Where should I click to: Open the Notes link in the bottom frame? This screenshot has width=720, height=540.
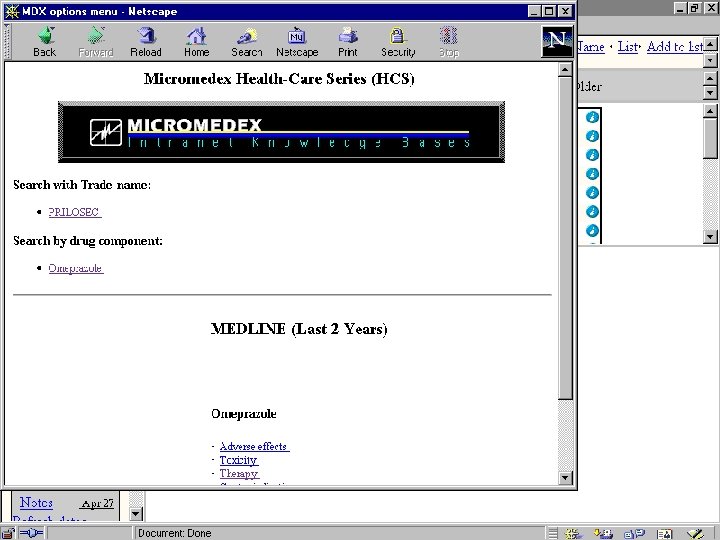[x=36, y=503]
